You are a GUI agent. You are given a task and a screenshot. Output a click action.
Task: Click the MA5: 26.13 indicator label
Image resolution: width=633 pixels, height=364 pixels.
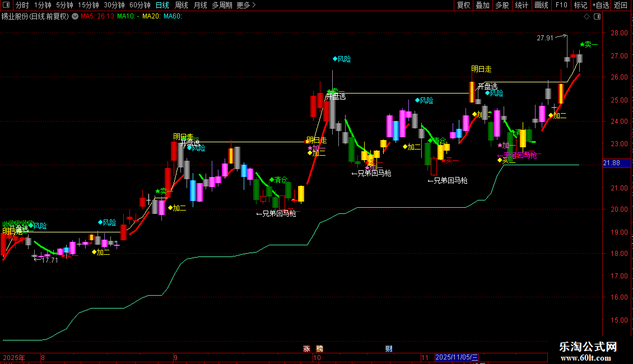(97, 16)
